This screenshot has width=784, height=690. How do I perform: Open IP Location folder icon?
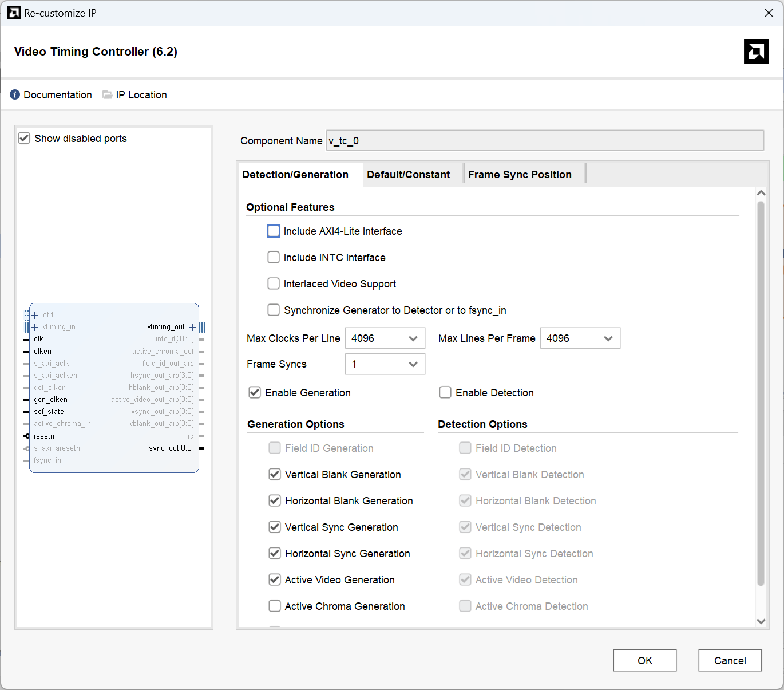pyautogui.click(x=108, y=94)
